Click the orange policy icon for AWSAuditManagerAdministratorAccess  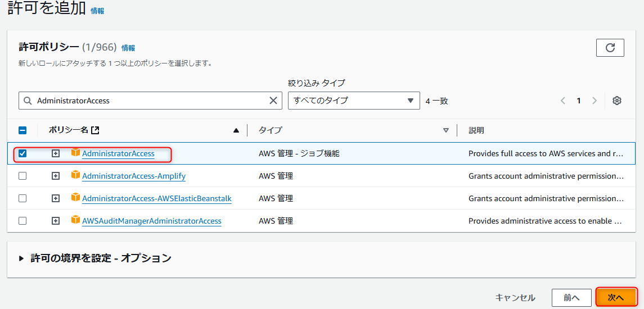75,220
